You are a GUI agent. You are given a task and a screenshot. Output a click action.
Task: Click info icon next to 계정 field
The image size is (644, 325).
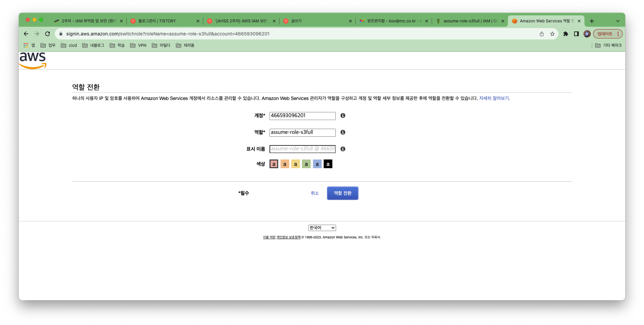343,115
